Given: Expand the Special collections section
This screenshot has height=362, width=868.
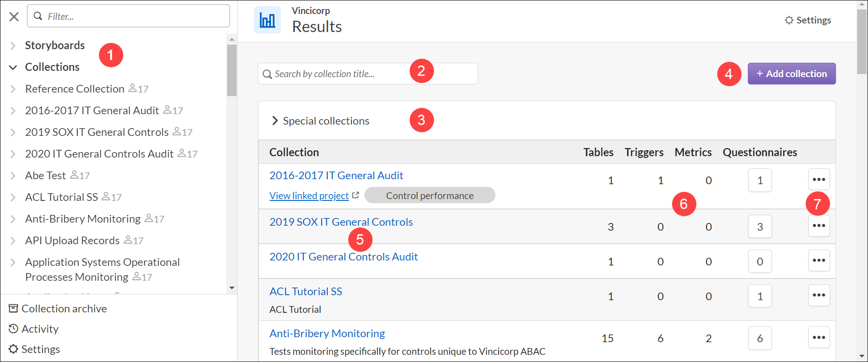Looking at the screenshot, I should (x=275, y=121).
